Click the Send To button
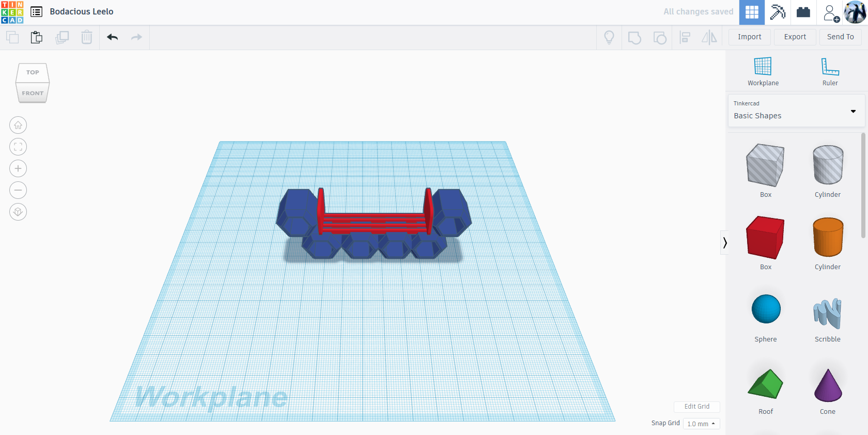 tap(841, 37)
